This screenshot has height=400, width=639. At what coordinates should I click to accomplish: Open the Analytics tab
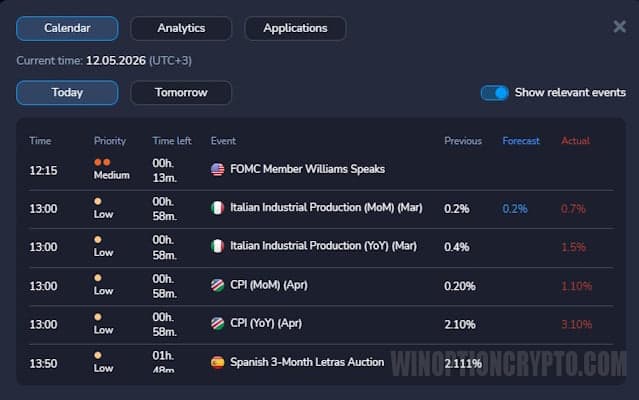tap(181, 28)
